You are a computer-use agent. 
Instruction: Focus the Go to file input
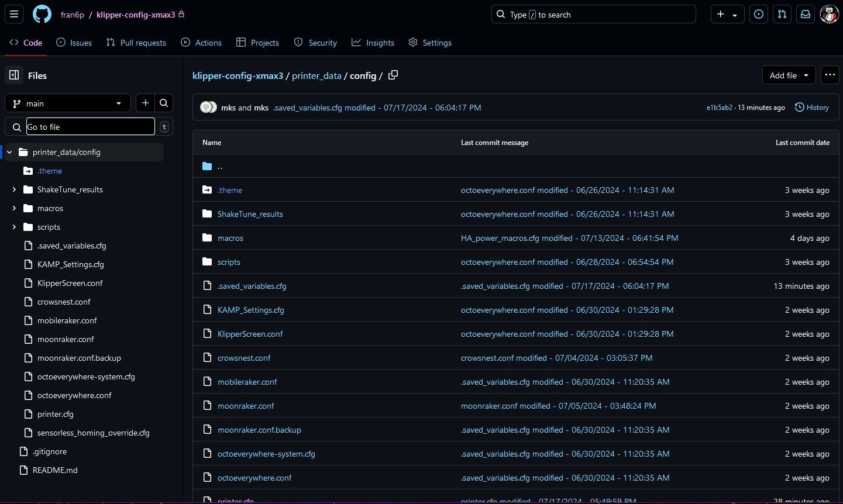91,126
